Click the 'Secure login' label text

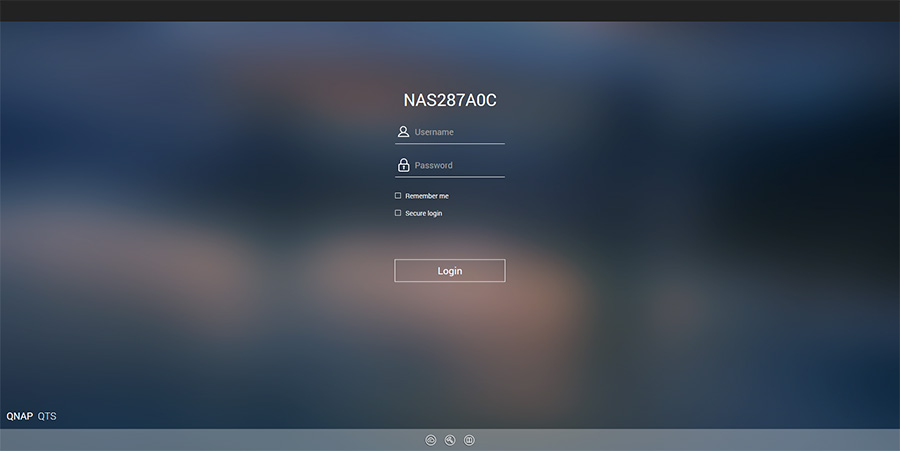click(x=423, y=213)
